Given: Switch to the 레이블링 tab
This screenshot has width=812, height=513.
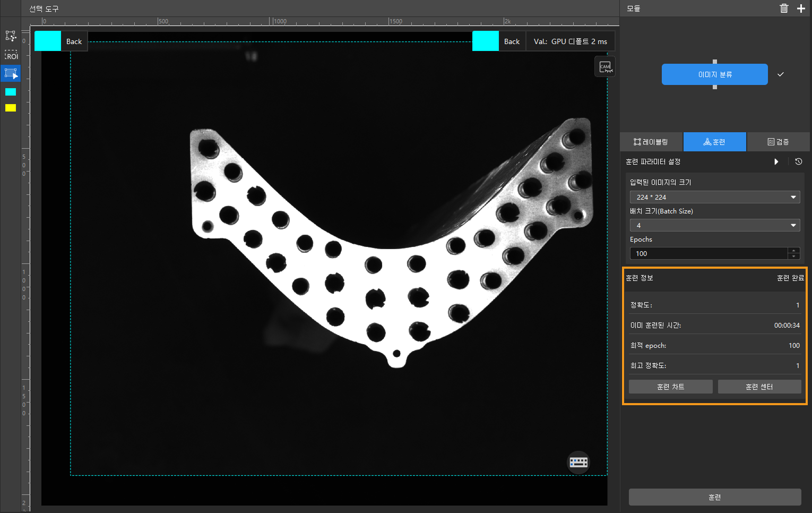Looking at the screenshot, I should 651,142.
